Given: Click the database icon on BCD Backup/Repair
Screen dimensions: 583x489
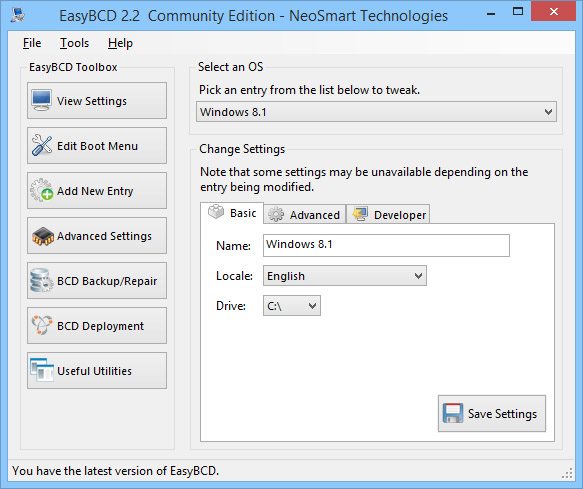Looking at the screenshot, I should coord(41,280).
